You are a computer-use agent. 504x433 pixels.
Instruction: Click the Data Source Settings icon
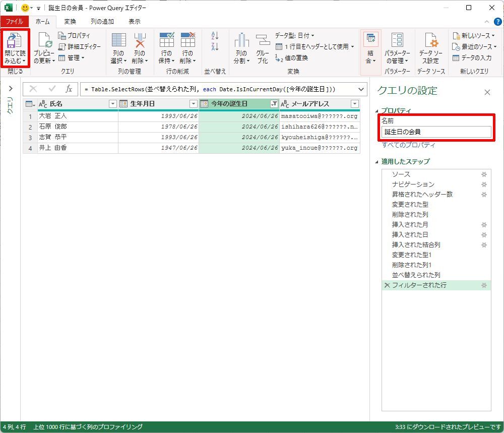coord(430,41)
